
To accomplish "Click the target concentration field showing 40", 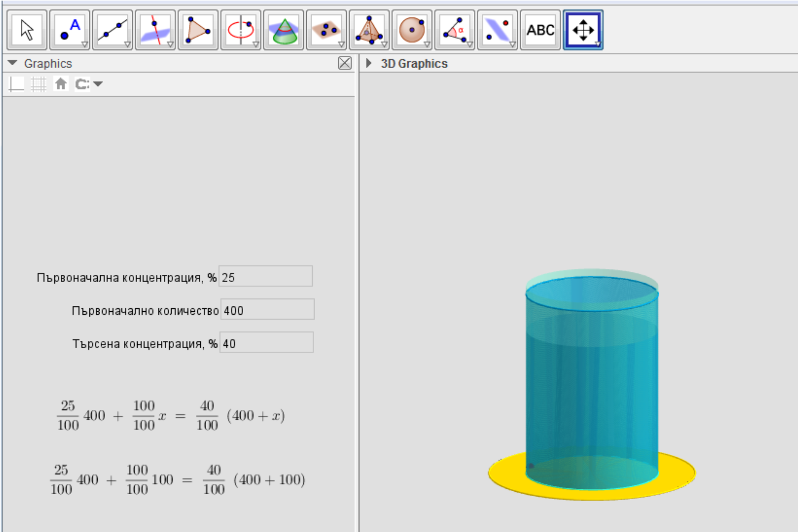I will point(266,342).
